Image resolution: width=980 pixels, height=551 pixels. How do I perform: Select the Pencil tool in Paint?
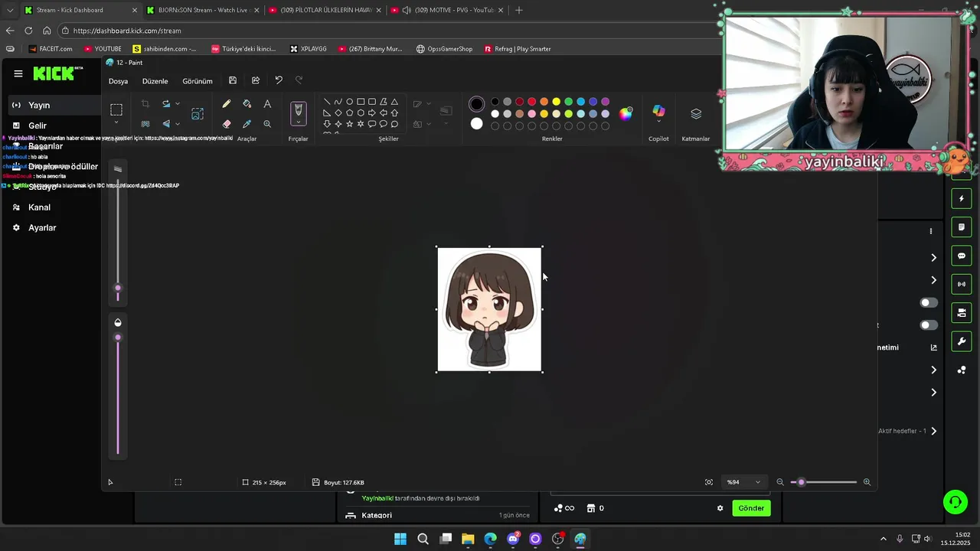coord(227,104)
